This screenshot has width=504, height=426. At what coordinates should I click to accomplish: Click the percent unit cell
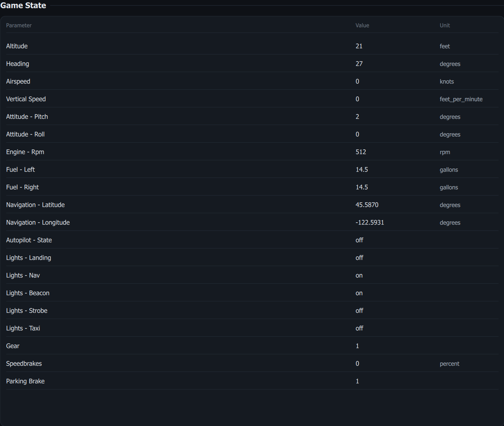(x=450, y=364)
